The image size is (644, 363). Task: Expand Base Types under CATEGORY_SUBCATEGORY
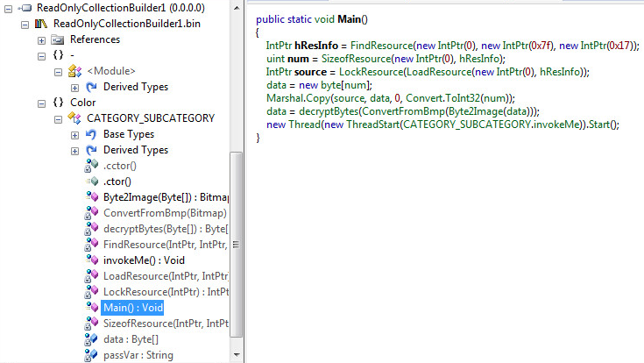(x=74, y=135)
